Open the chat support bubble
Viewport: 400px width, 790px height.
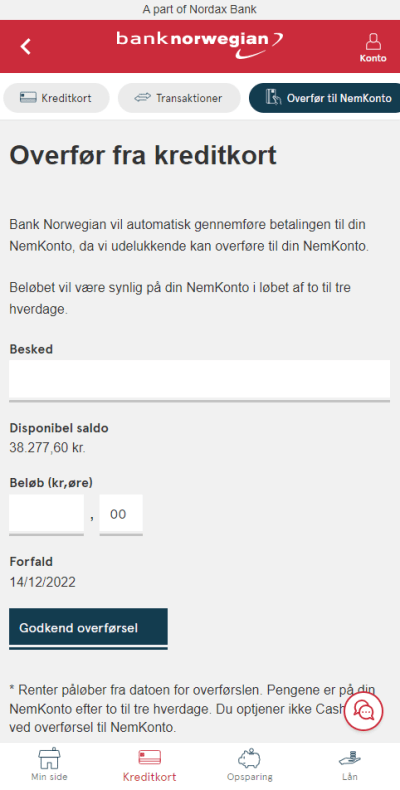click(364, 711)
